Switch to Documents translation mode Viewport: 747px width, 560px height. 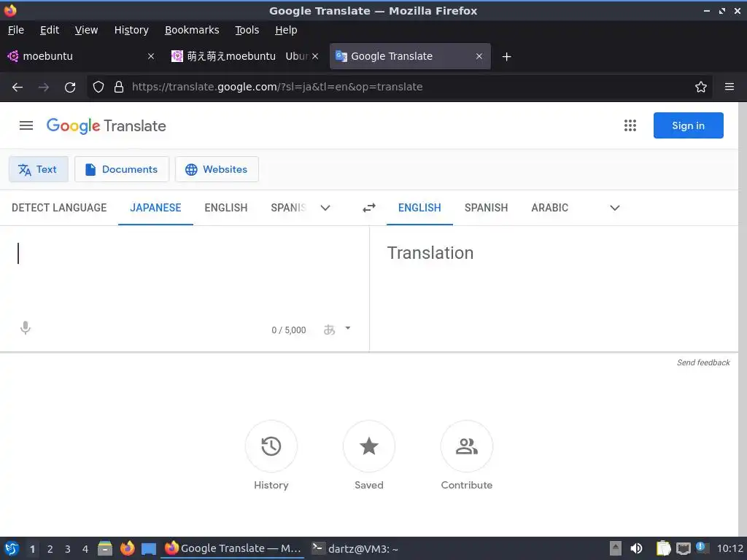[x=122, y=169]
